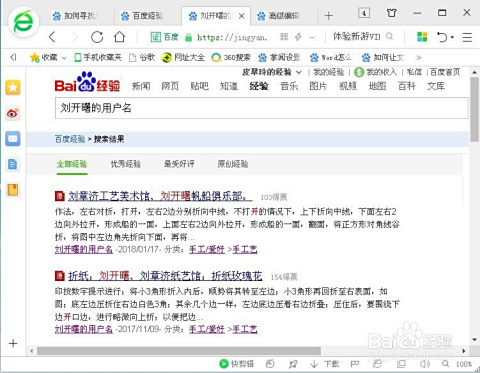480x373 pixels.
Task: Select the 优秀经验 filter tab
Action: click(x=126, y=164)
